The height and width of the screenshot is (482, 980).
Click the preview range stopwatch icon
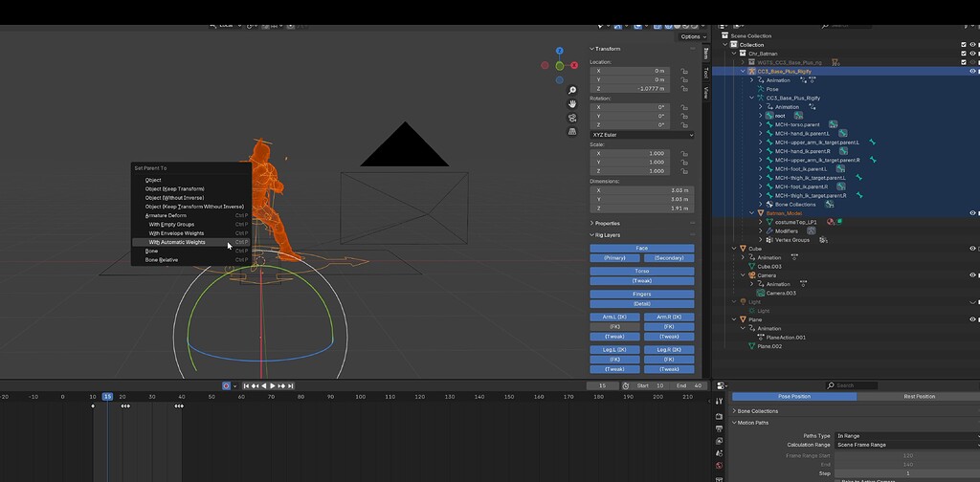tap(626, 385)
